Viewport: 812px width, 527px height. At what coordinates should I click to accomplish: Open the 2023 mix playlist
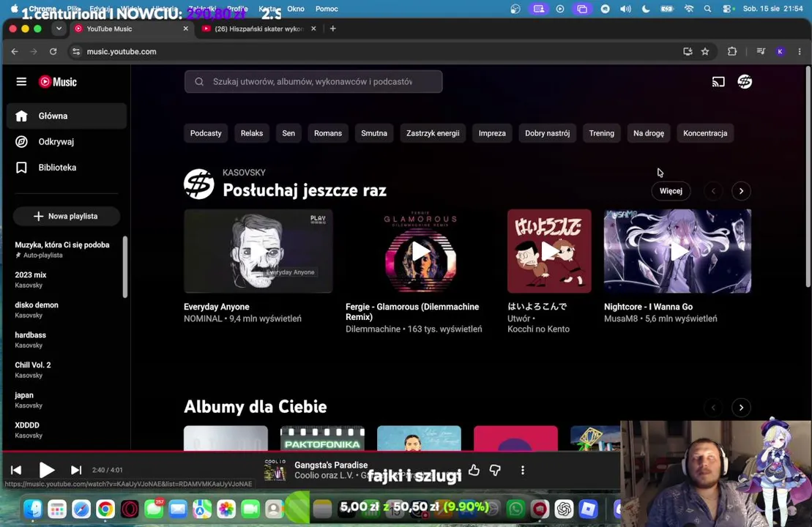click(x=31, y=280)
